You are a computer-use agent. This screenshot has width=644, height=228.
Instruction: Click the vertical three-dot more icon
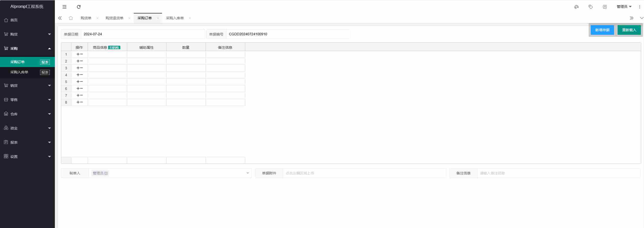point(639,7)
